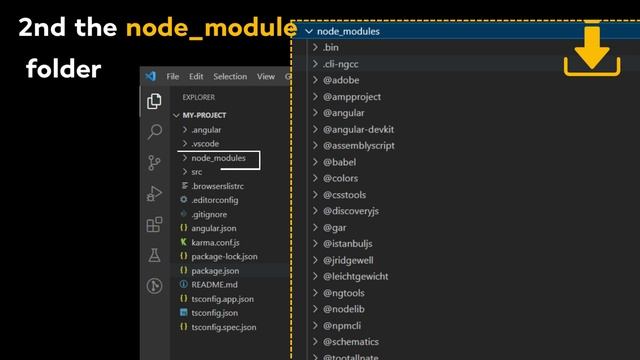Select the .browserslistrc file name
The image size is (640, 360).
pos(218,186)
